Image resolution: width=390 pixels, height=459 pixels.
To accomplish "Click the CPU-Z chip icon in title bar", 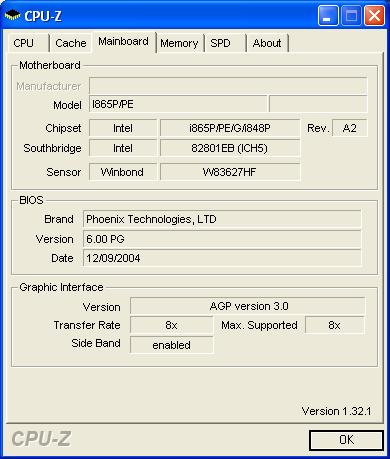I will [x=12, y=15].
